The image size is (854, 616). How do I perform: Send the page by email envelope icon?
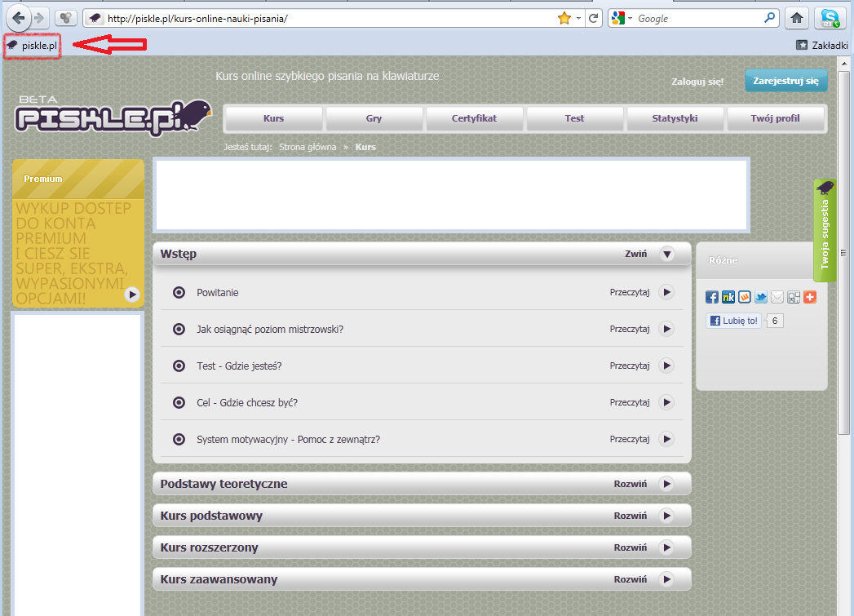(x=777, y=297)
